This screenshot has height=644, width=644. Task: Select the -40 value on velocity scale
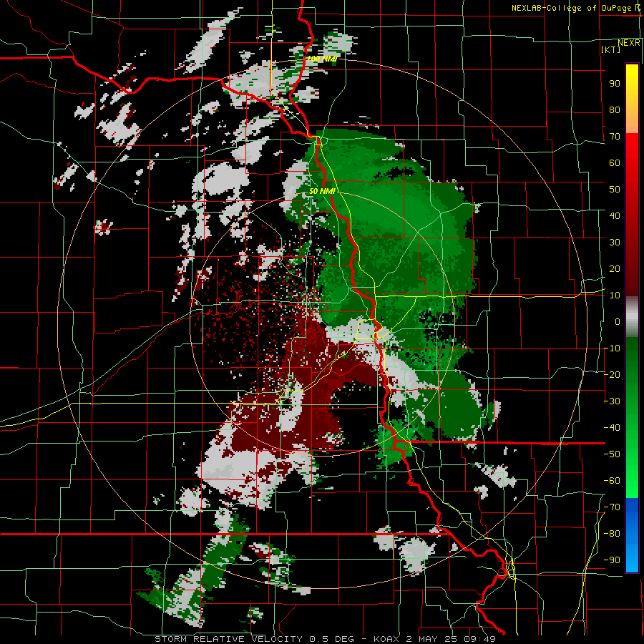[612, 428]
